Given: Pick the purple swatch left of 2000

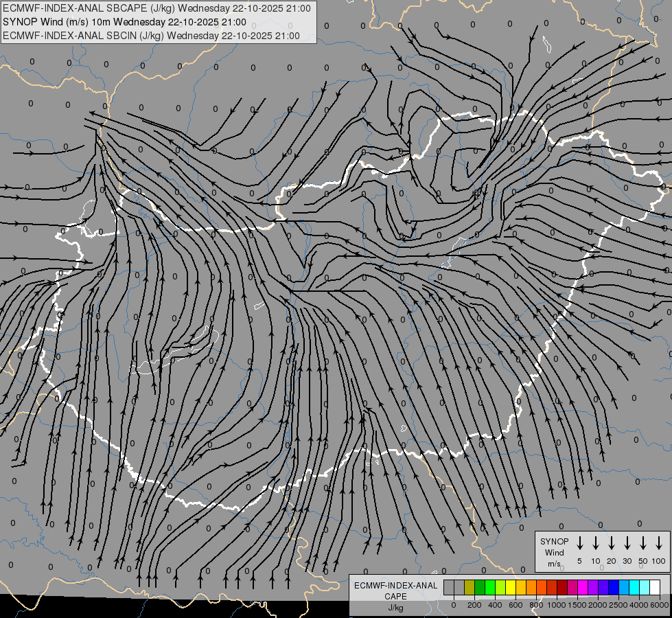Looking at the screenshot, I should [x=593, y=587].
